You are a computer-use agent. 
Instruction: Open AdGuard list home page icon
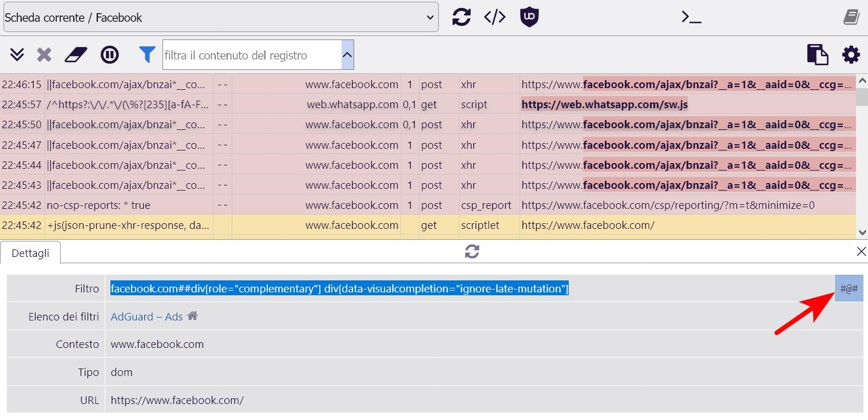[192, 315]
